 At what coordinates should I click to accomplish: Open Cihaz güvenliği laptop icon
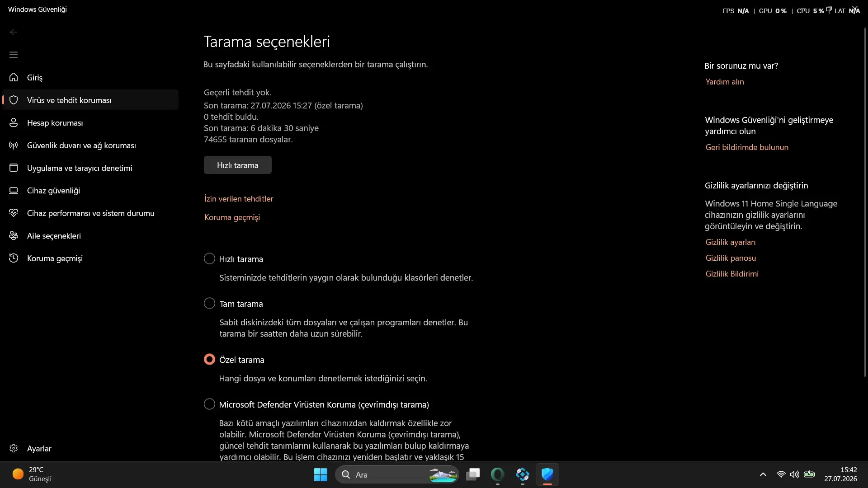click(x=14, y=190)
